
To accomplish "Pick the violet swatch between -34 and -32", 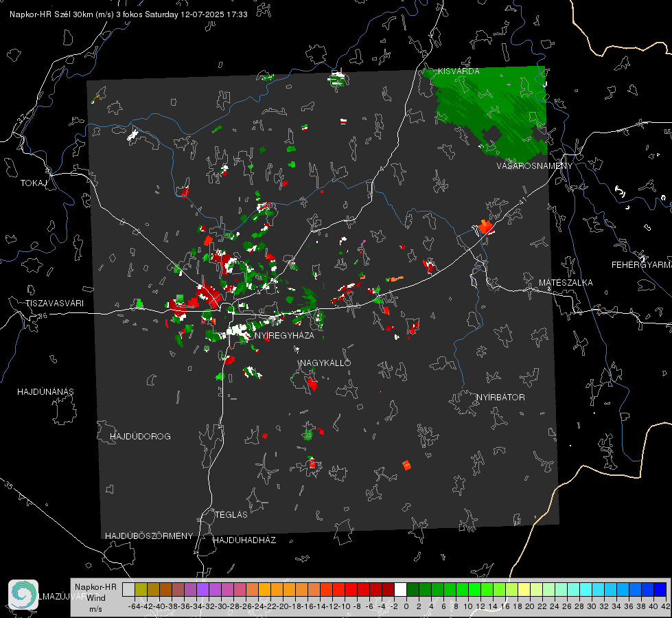I will pos(202,590).
